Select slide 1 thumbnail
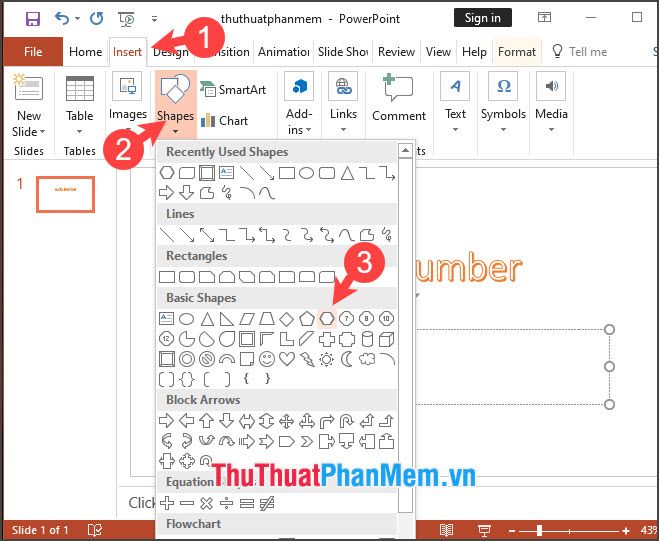 [x=66, y=194]
